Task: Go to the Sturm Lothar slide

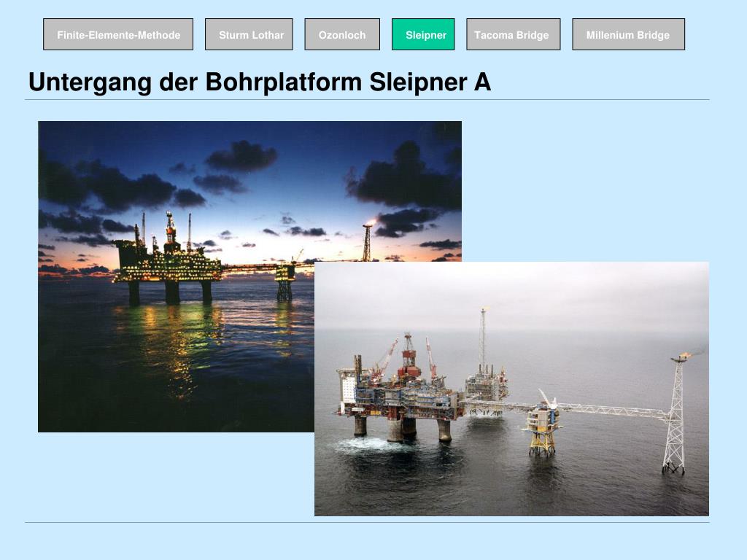Action: [249, 34]
